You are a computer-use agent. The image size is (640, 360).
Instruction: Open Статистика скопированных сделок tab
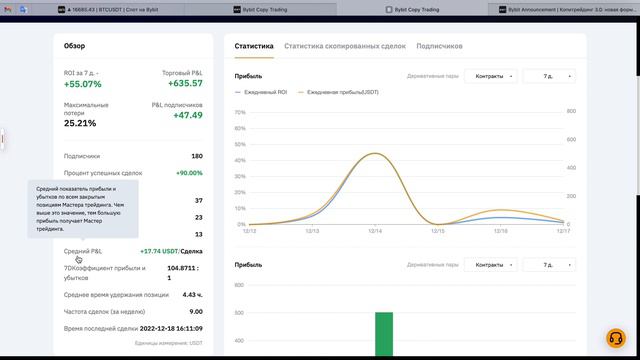pyautogui.click(x=345, y=46)
